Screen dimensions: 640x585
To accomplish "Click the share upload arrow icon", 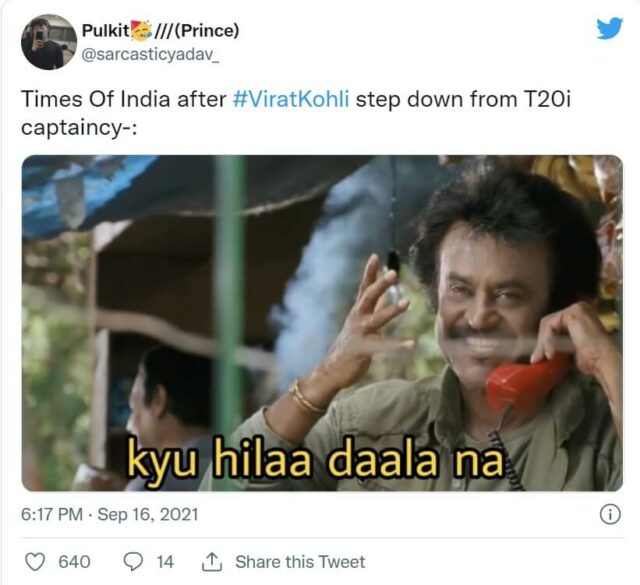I will [212, 562].
